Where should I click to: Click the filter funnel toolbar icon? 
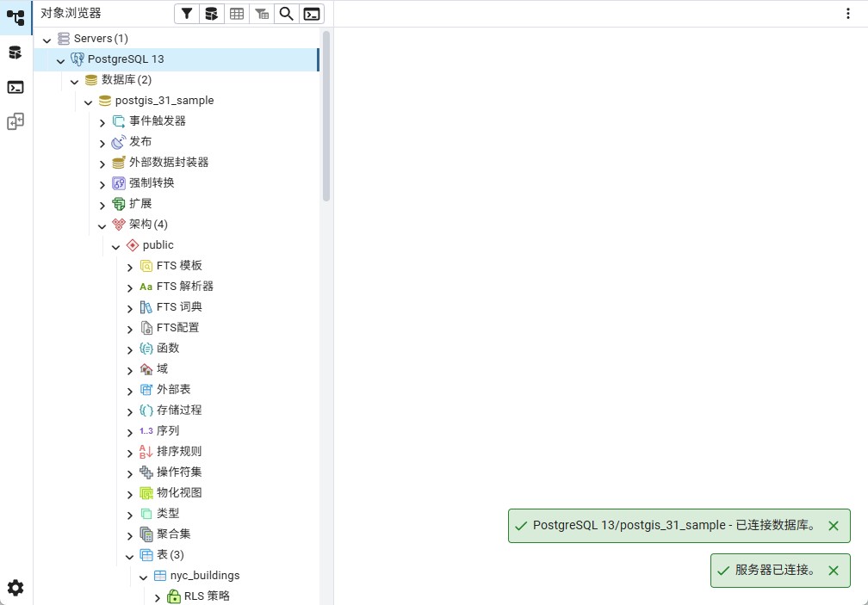pos(187,14)
